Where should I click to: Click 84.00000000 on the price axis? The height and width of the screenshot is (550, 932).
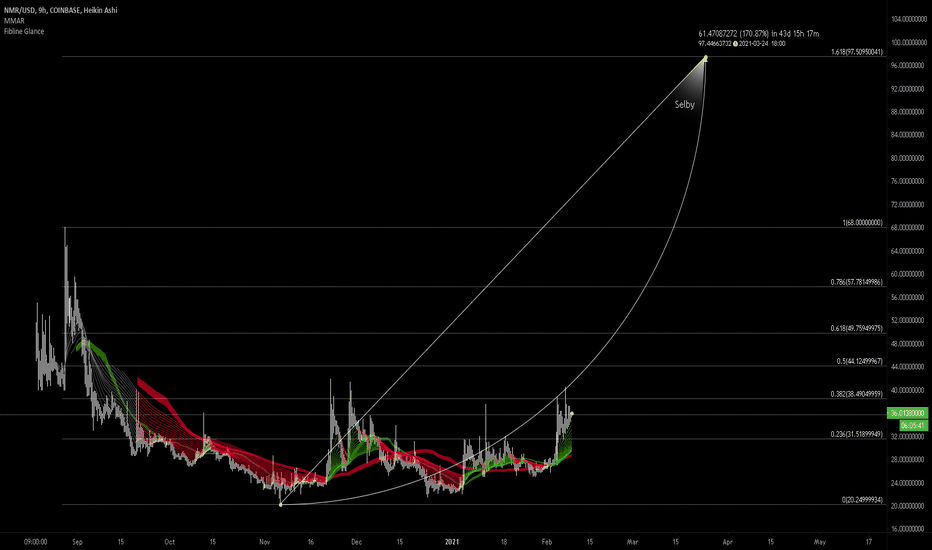(908, 135)
